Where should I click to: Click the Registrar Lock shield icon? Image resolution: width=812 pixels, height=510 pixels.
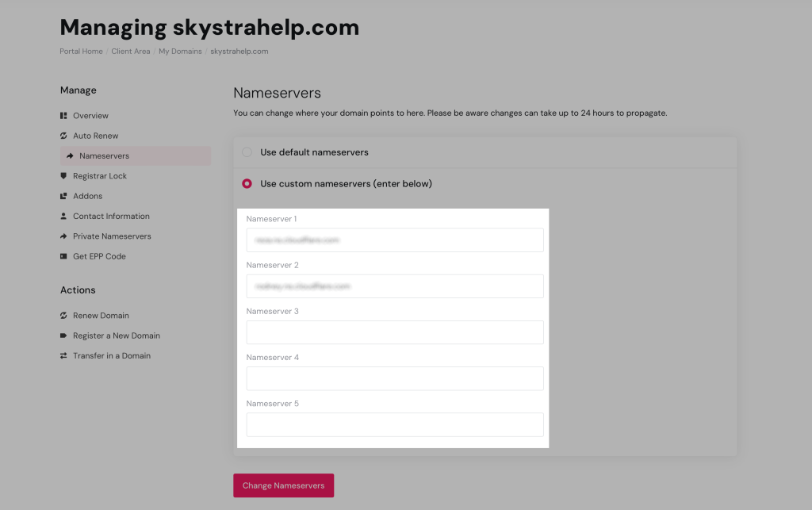click(x=63, y=176)
